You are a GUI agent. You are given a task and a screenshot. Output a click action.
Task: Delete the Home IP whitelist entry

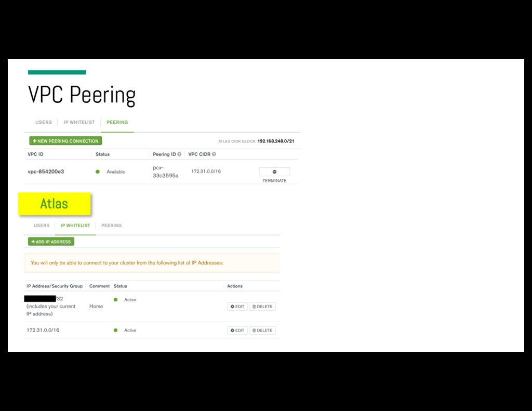pos(262,307)
